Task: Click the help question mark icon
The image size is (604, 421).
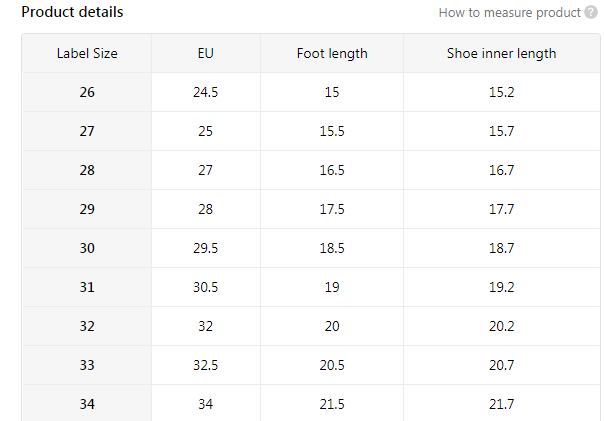Action: click(591, 13)
